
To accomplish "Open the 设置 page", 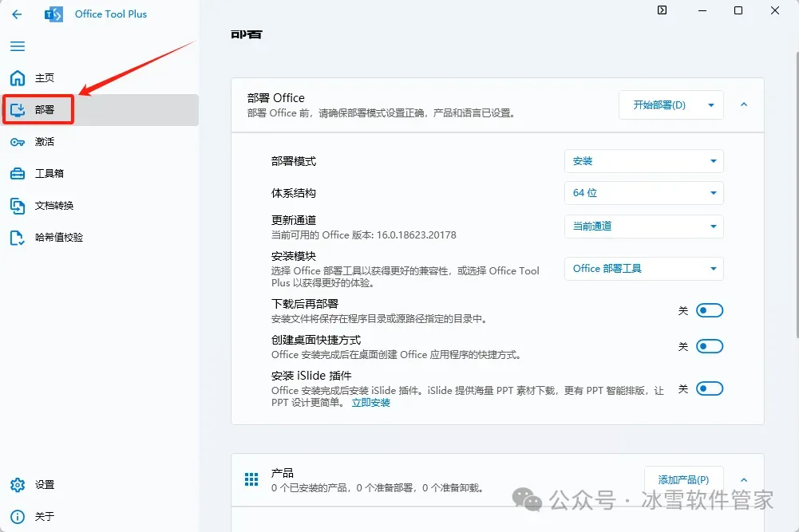I will tap(101, 485).
